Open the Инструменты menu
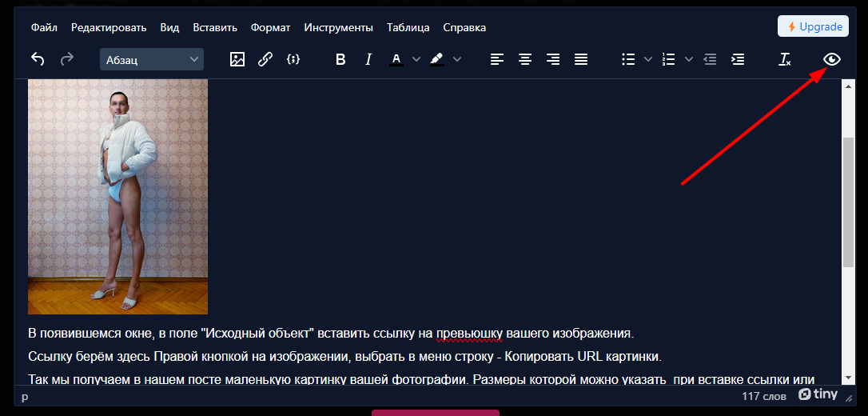This screenshot has height=416, width=868. click(x=339, y=27)
